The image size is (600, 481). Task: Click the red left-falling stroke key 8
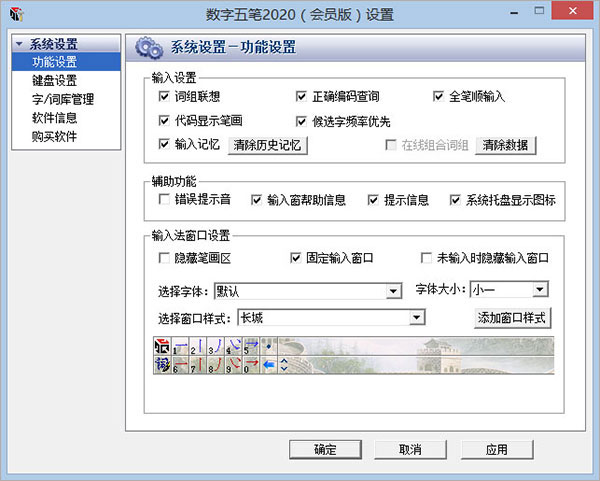[x=215, y=365]
